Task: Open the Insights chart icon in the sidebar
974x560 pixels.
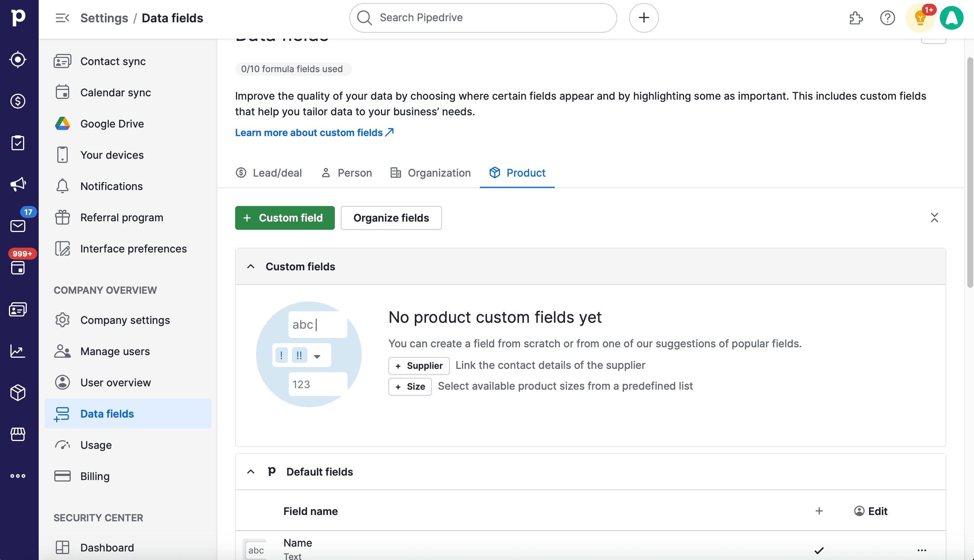Action: [18, 351]
